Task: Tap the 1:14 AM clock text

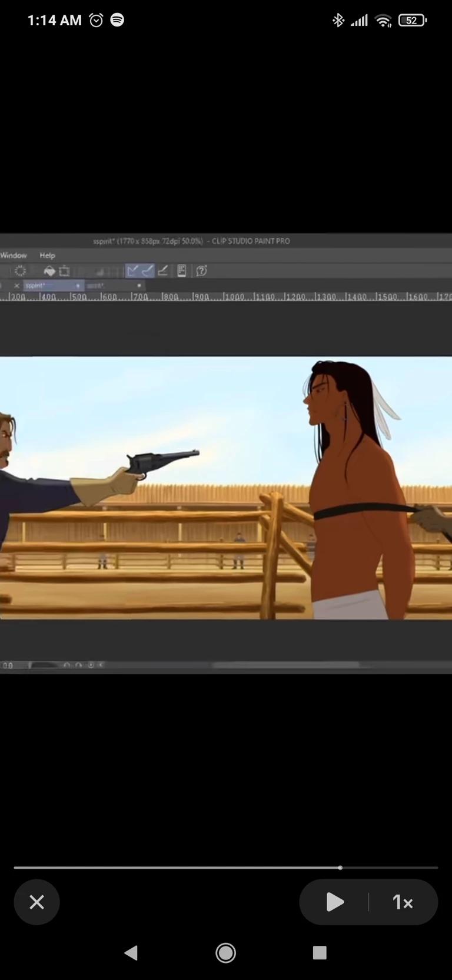Action: (55, 20)
